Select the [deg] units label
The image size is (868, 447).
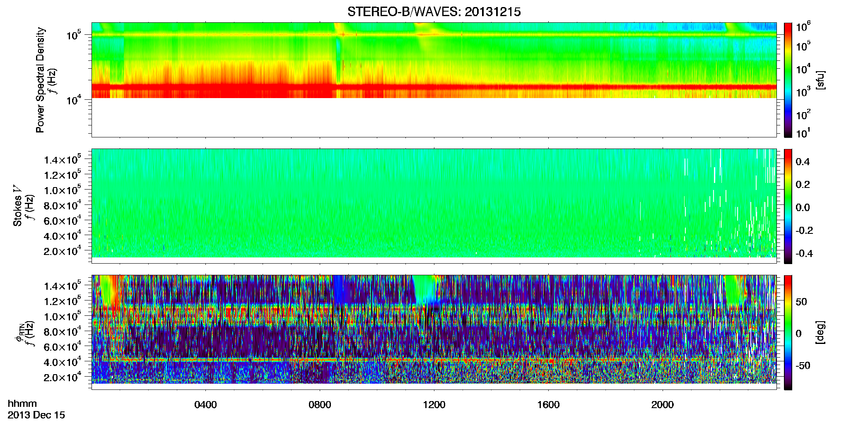[x=820, y=332]
